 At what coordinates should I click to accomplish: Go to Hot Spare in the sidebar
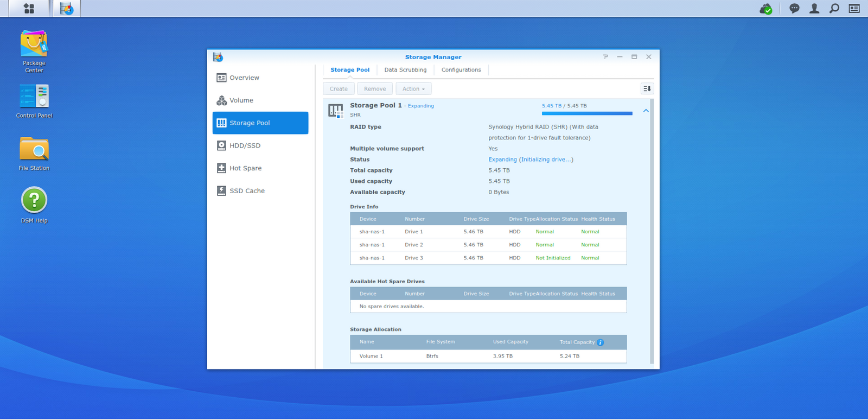click(260, 168)
